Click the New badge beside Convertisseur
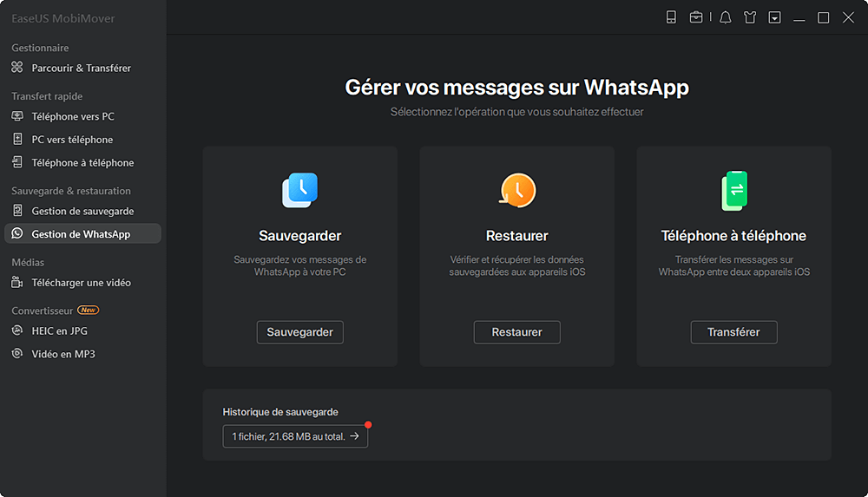868x497 pixels. click(88, 310)
